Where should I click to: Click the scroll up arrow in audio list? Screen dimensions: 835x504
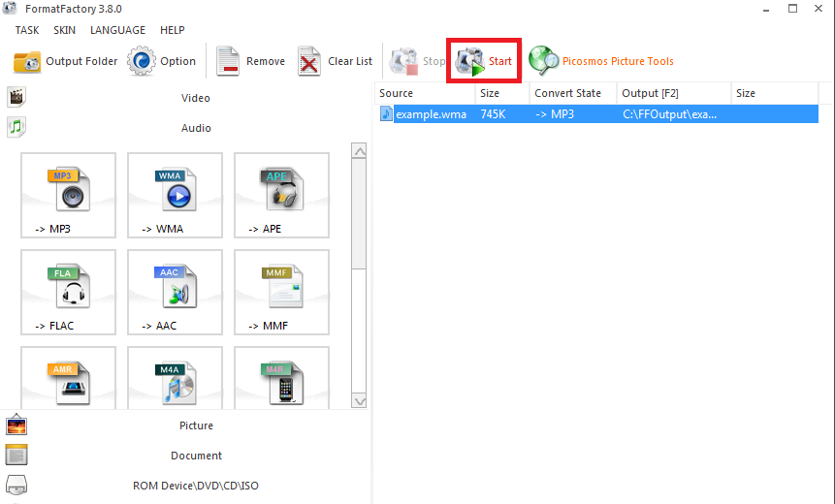tap(360, 151)
